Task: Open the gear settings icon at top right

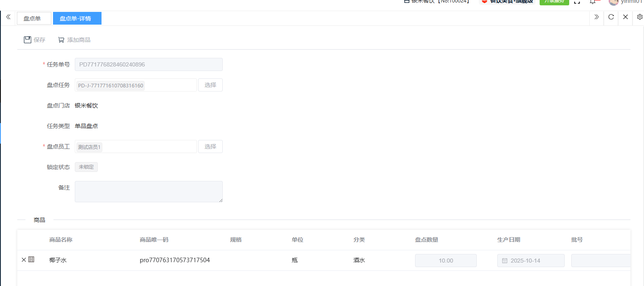Action: tap(639, 17)
